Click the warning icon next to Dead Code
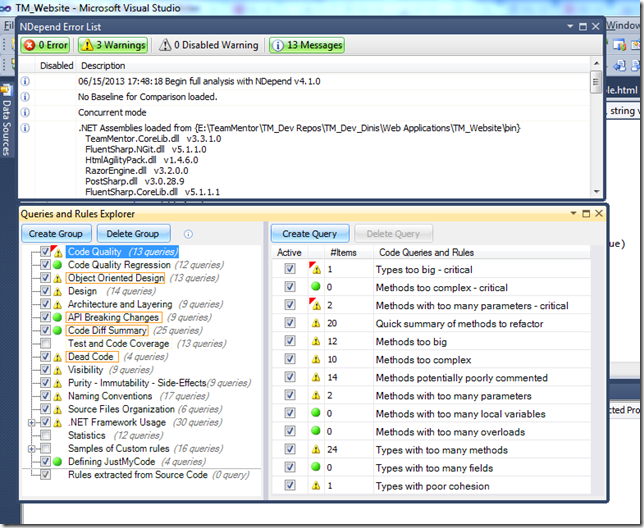Image resolution: width=644 pixels, height=528 pixels. click(x=58, y=356)
